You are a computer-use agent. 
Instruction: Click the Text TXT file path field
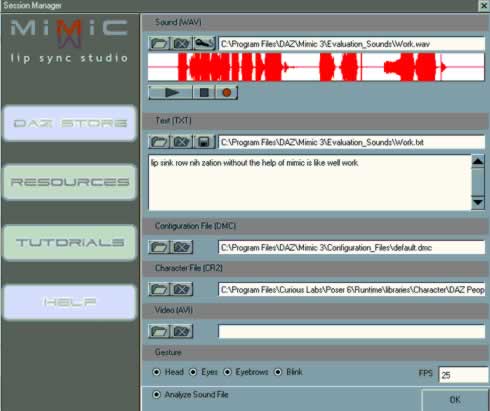(352, 142)
